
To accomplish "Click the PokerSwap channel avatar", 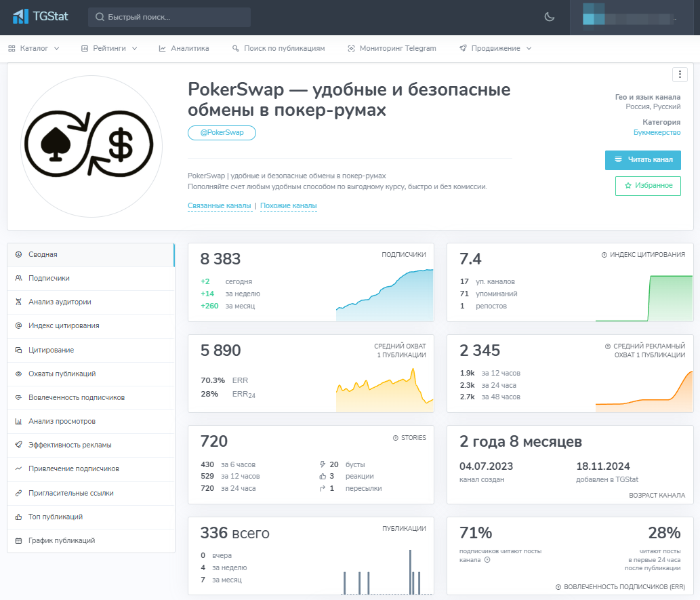I will 91,146.
